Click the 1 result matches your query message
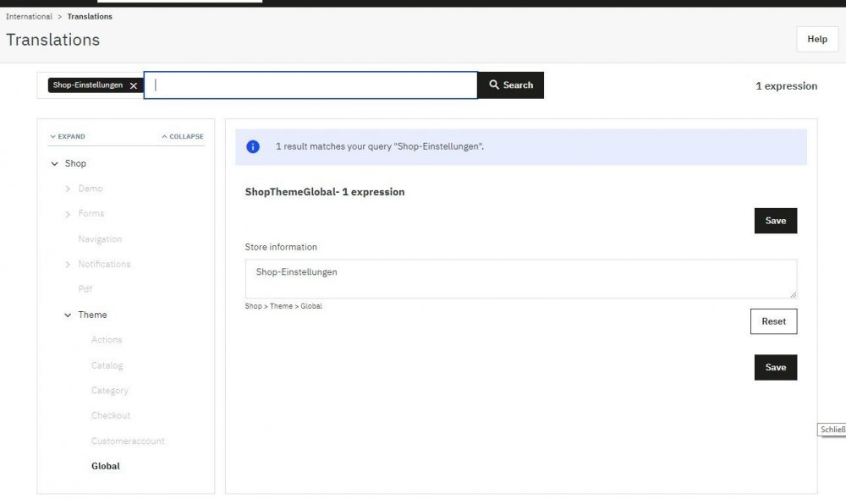 (x=380, y=146)
